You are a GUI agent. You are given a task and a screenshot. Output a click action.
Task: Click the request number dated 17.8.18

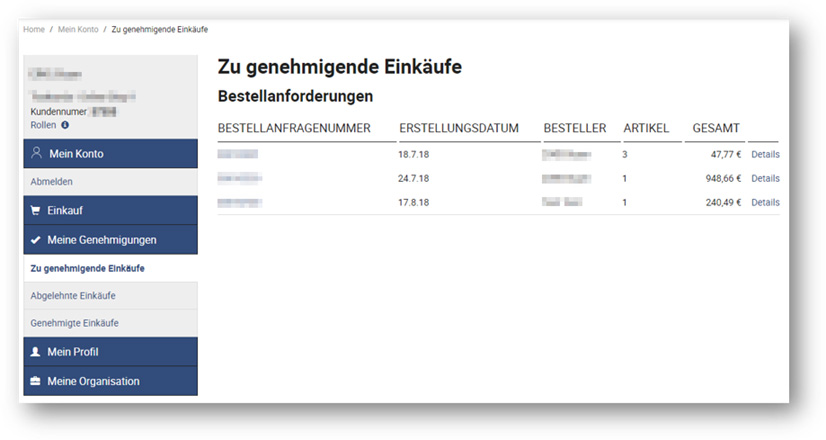tap(240, 202)
